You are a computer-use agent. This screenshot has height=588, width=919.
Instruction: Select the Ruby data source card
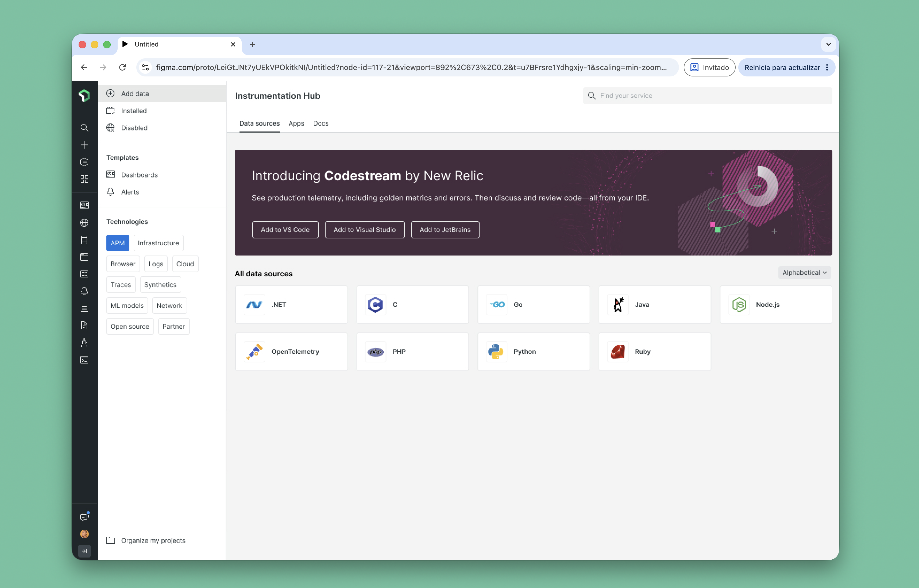click(654, 352)
